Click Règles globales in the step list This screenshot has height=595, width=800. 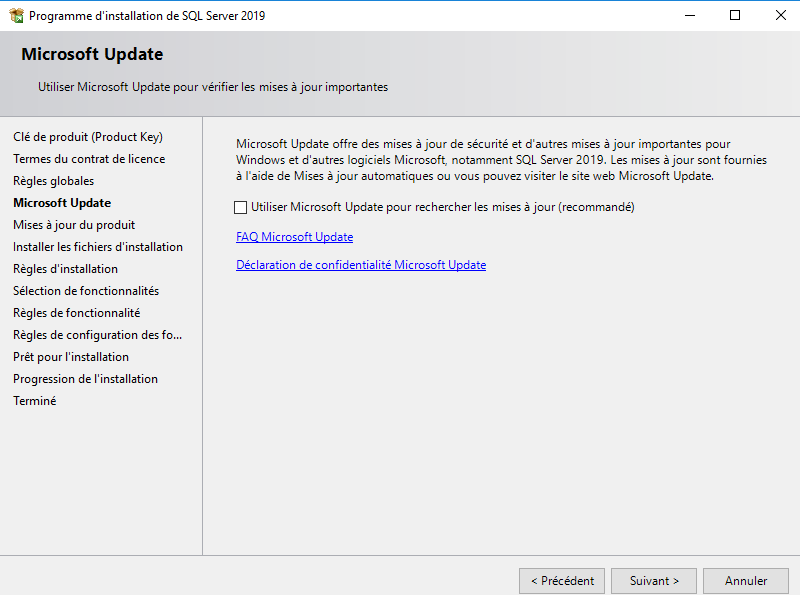pyautogui.click(x=53, y=181)
